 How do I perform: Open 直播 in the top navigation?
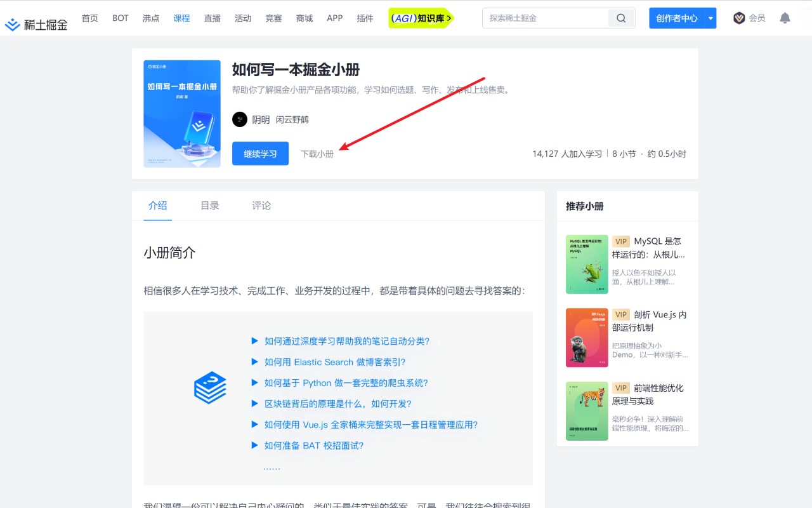(213, 18)
